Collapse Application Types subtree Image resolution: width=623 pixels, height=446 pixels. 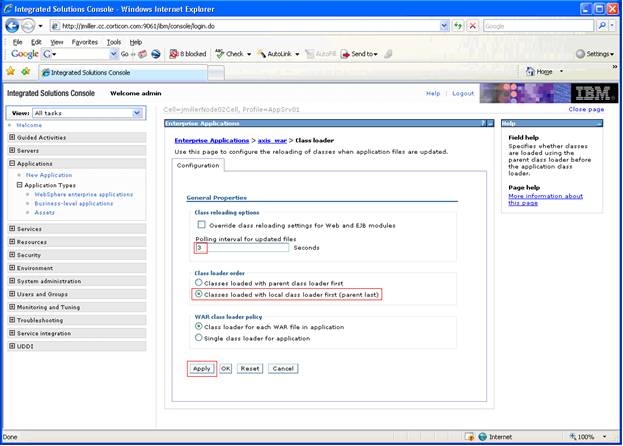tap(19, 185)
